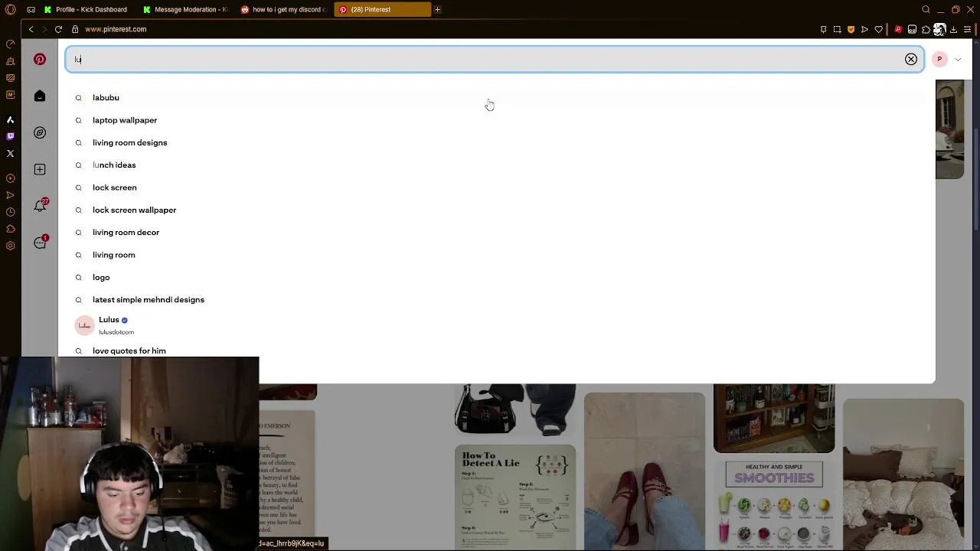Viewport: 980px width, 551px height.
Task: Open the How To Detect A Lie pin
Action: coord(515,497)
